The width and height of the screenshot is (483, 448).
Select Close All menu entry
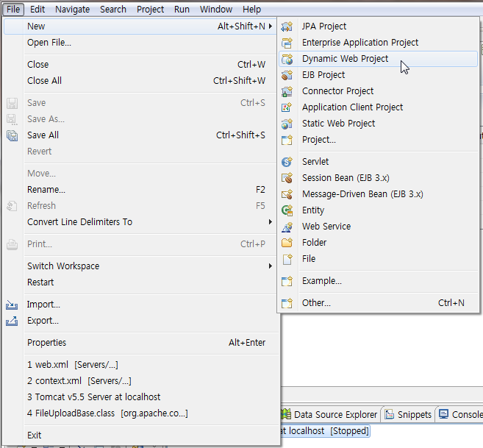(x=140, y=81)
